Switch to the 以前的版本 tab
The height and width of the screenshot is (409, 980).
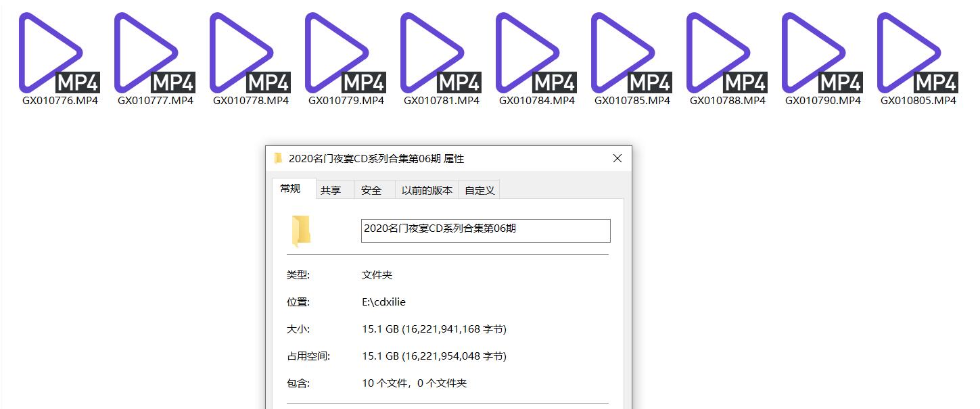click(427, 191)
